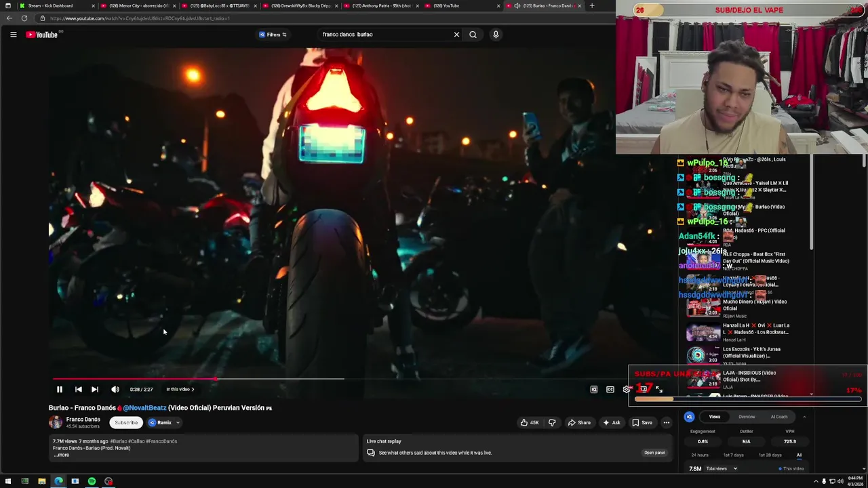
Task: Switch to Menor City - aborrecido tab
Action: coord(139,5)
